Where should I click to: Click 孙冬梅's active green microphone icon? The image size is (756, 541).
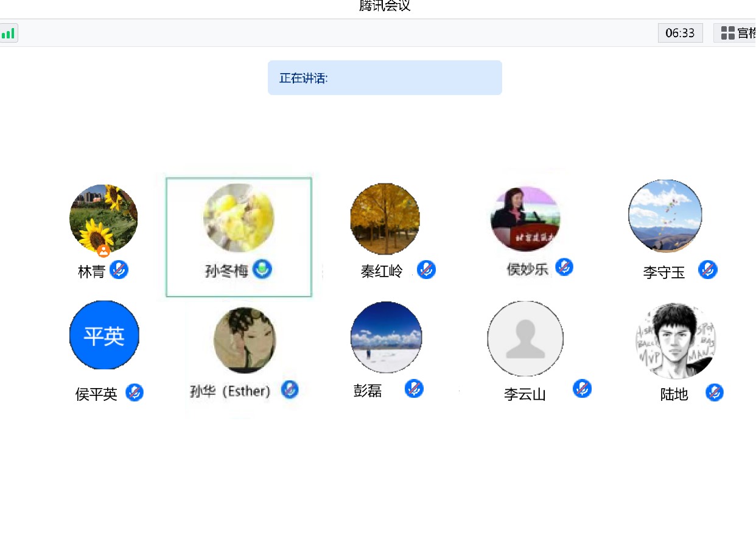click(x=262, y=269)
